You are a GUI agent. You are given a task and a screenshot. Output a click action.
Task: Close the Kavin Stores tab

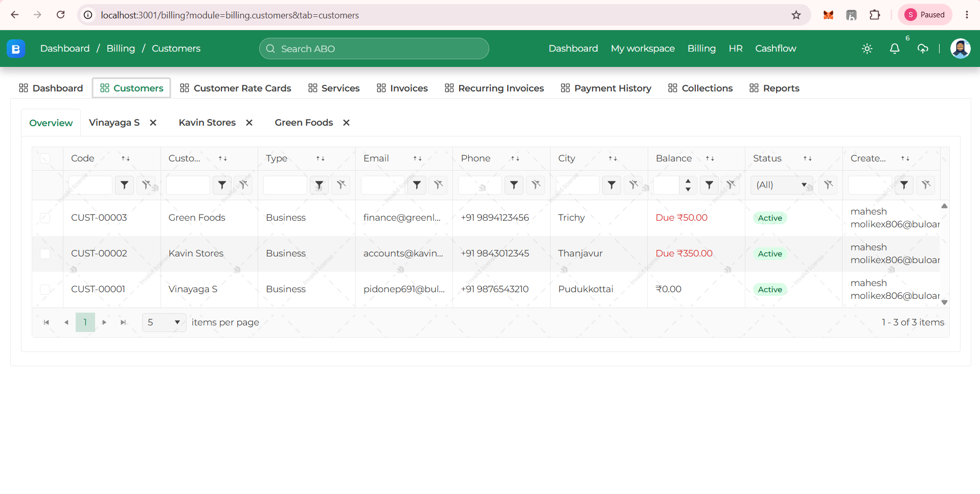(249, 123)
